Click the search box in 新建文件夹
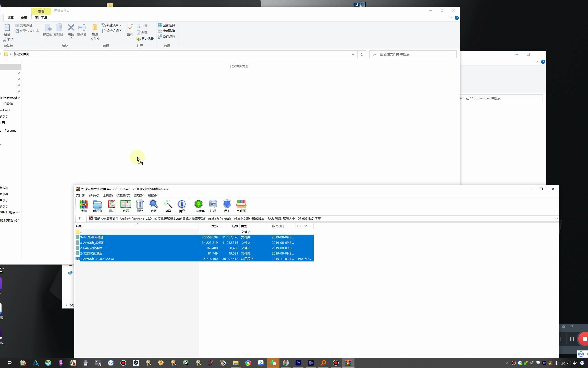This screenshot has width=588, height=368. pos(413,54)
